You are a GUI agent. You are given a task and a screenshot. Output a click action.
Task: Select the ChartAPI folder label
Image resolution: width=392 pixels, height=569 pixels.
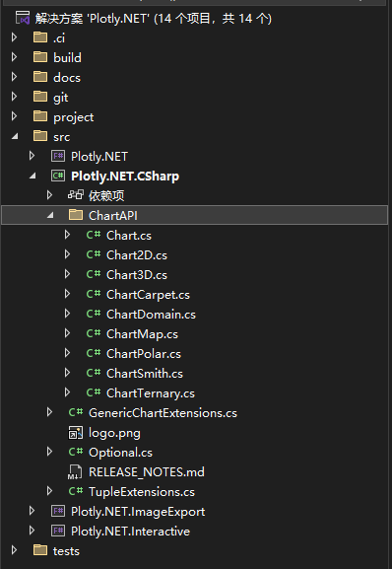(x=113, y=216)
